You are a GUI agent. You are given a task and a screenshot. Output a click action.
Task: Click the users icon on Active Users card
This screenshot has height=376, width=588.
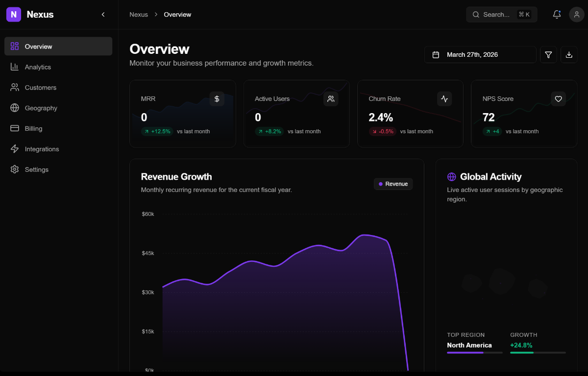pos(331,98)
